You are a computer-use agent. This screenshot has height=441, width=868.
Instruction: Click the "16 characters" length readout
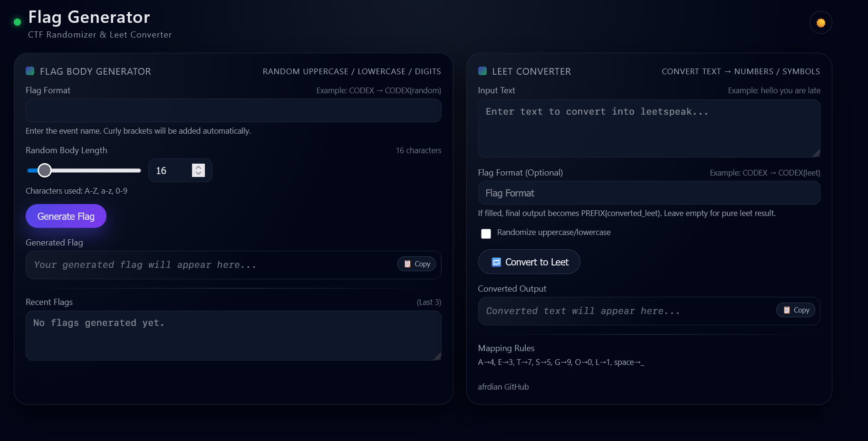tap(419, 150)
